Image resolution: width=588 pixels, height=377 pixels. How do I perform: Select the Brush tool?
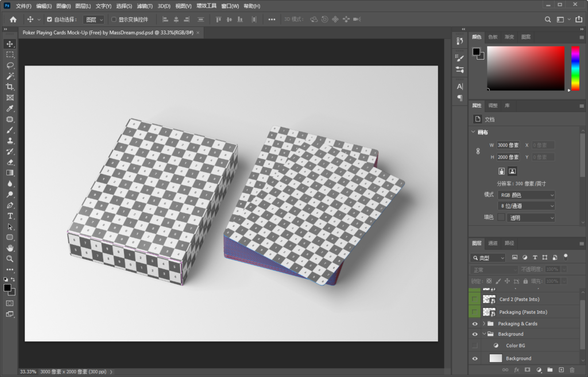(10, 130)
